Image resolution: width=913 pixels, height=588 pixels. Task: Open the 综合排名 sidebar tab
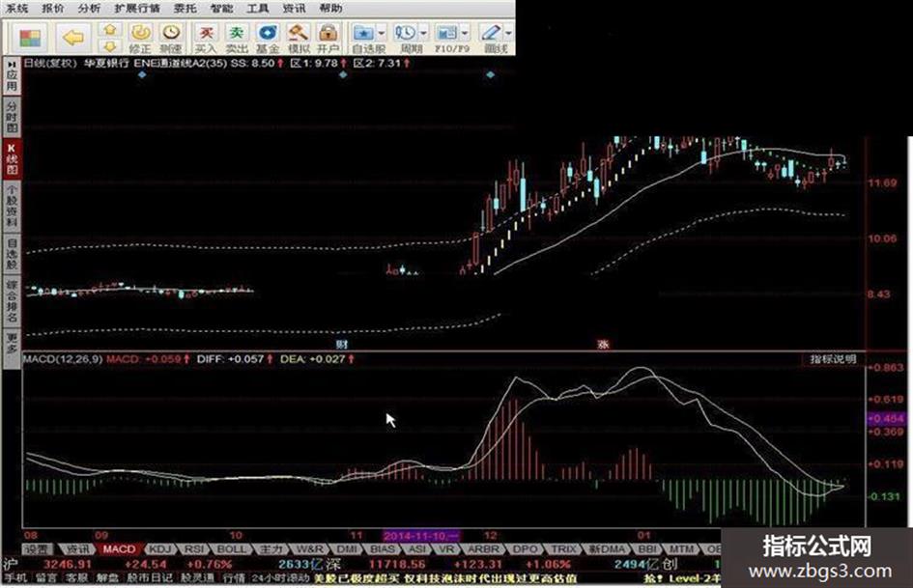point(12,301)
